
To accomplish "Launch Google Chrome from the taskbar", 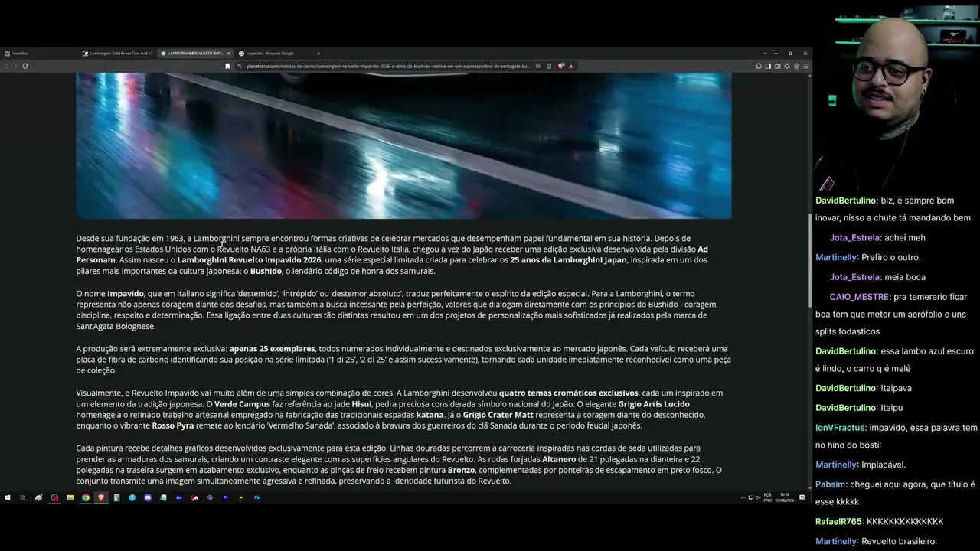I will (x=86, y=497).
